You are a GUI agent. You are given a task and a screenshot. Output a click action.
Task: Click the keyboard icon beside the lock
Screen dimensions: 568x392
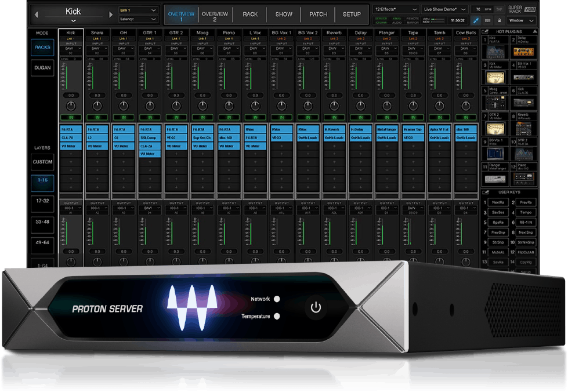pos(487,20)
